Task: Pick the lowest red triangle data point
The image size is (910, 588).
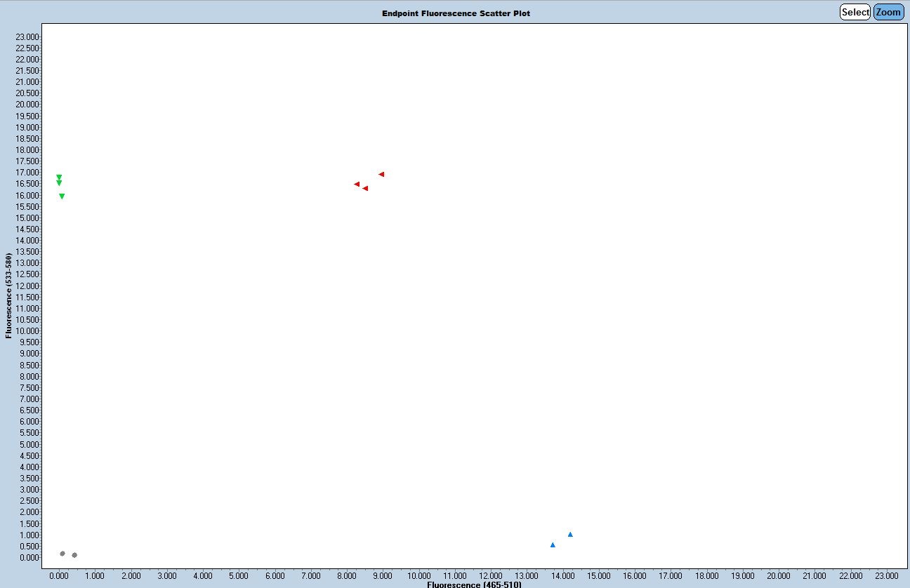Action: [365, 188]
